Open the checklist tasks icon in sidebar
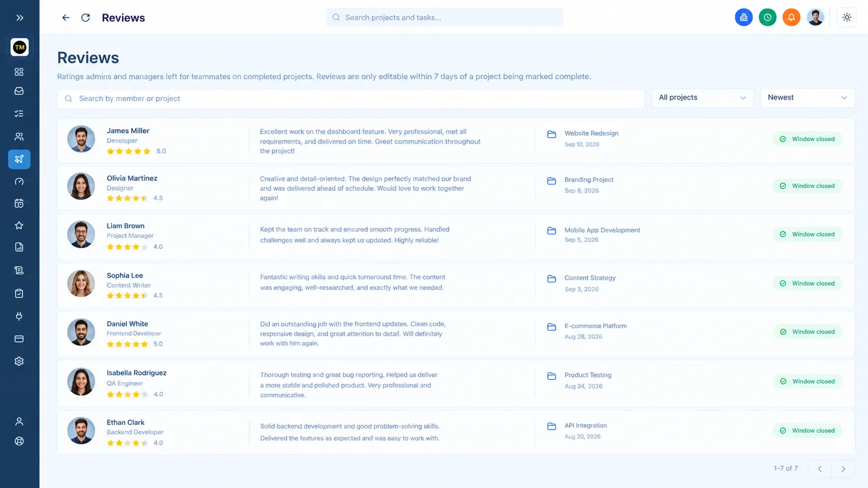 coord(19,114)
